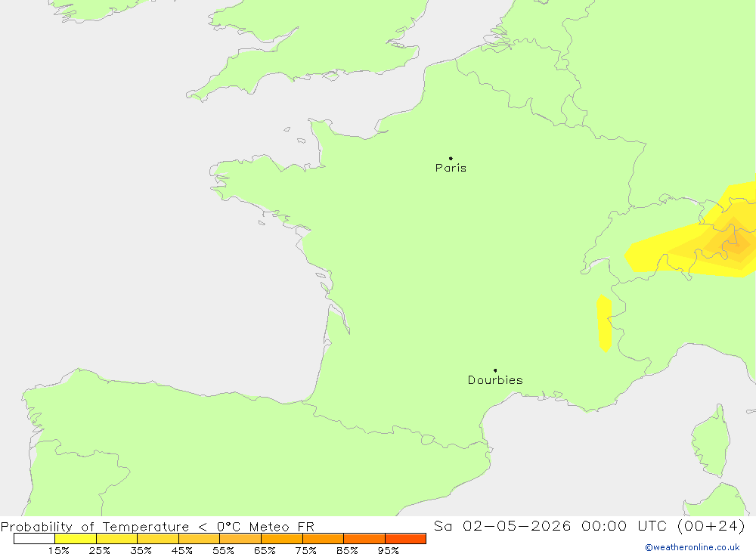Click the black dot marking Dourbies

pos(495,370)
